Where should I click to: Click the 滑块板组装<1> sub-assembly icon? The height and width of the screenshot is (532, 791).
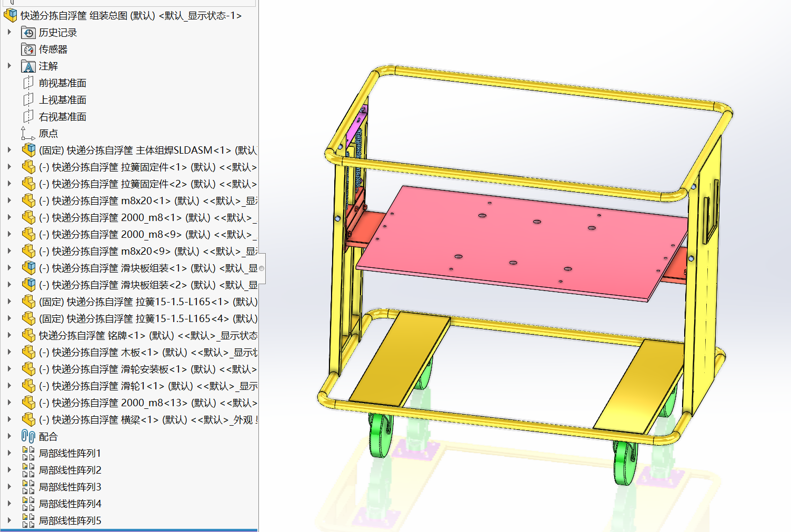(x=28, y=268)
